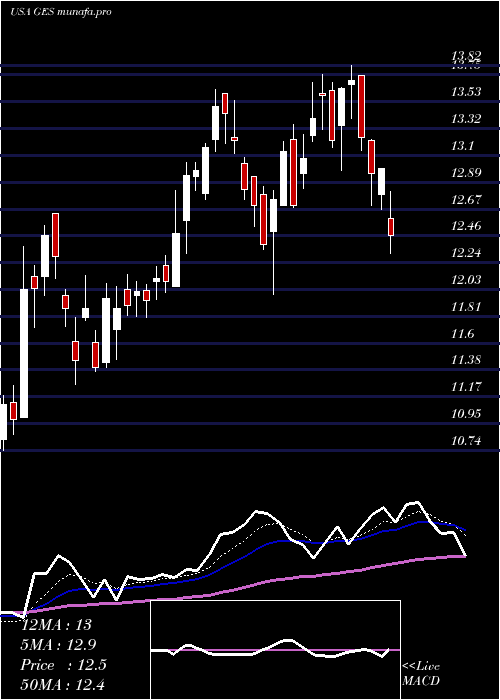
Task: Select the 10.74 price axis label
Action: click(466, 441)
